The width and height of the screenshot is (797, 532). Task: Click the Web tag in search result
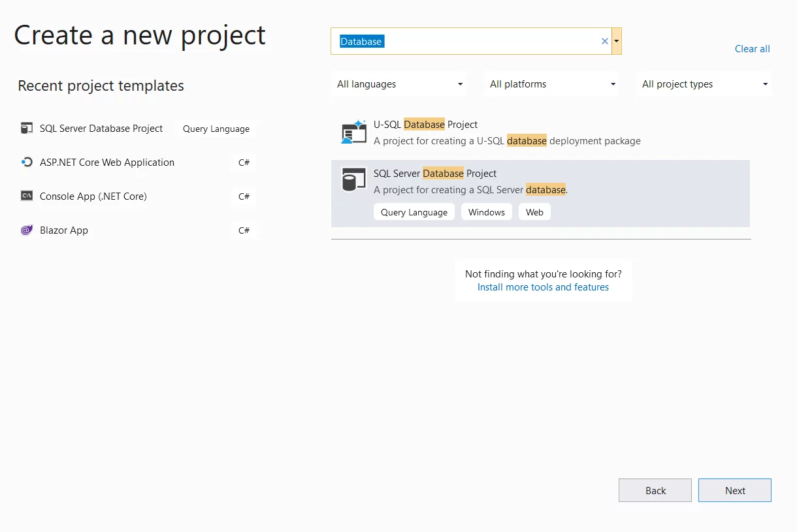(x=534, y=212)
